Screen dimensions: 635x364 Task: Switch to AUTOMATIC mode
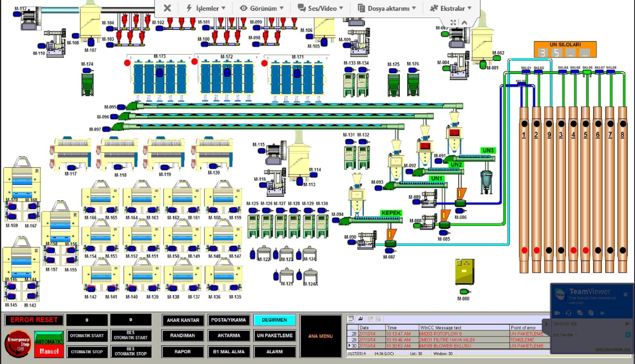click(49, 339)
